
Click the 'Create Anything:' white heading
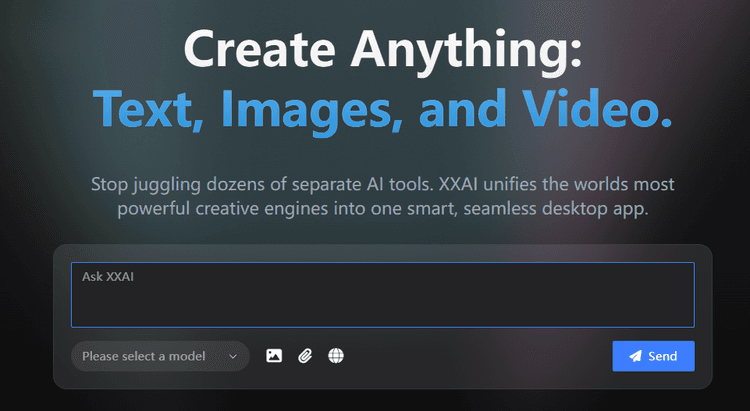pyautogui.click(x=382, y=50)
